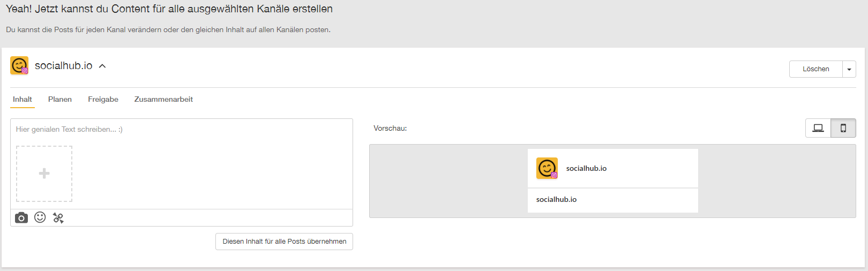Click the camera icon to add a photo
Screen dimensions: 868x271
point(21,217)
